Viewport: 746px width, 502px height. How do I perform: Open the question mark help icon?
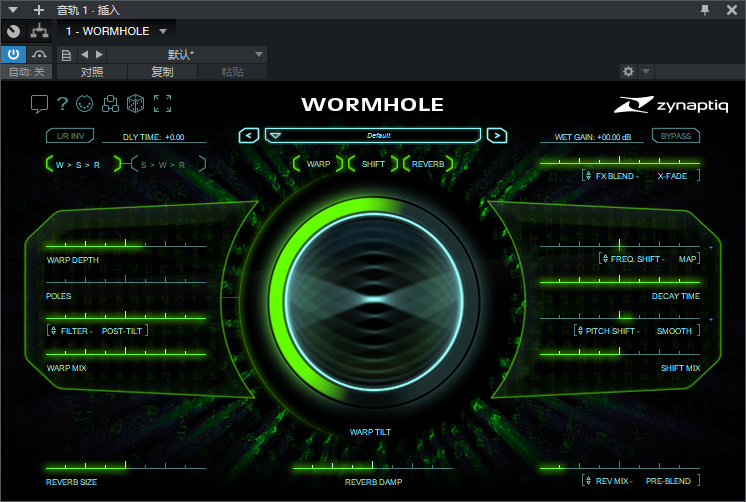coord(62,103)
